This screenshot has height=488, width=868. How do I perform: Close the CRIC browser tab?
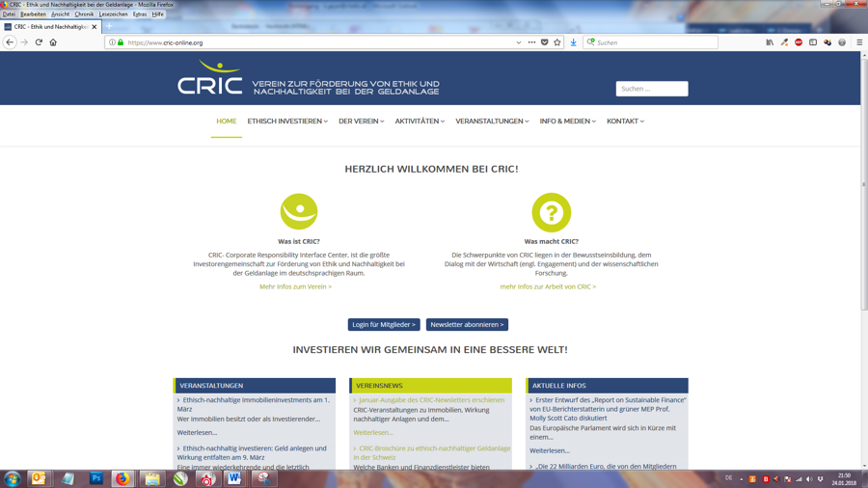pos(95,27)
